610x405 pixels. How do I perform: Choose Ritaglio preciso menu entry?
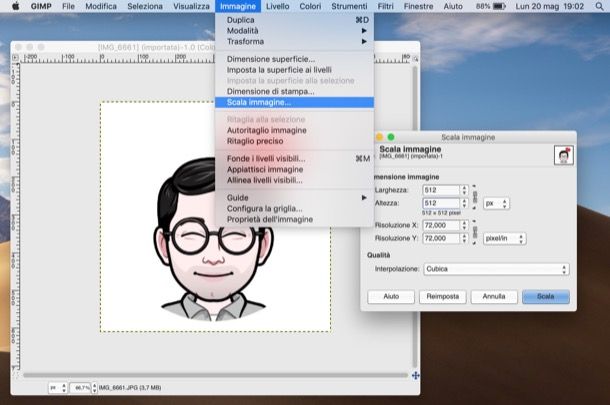click(x=294, y=141)
